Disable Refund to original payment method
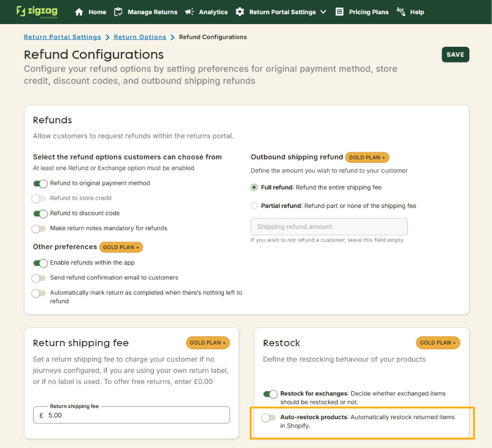492x448 pixels. tap(40, 184)
